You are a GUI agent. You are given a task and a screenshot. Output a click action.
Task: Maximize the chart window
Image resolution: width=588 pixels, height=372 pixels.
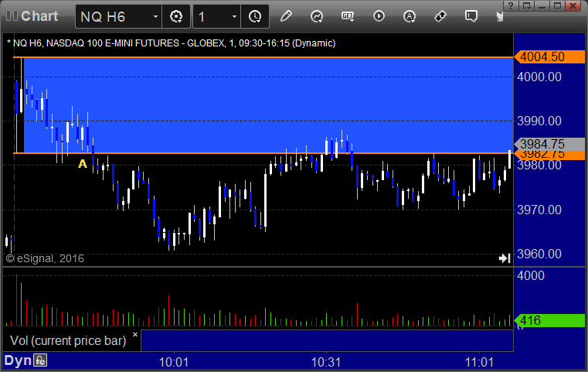(557, 5)
